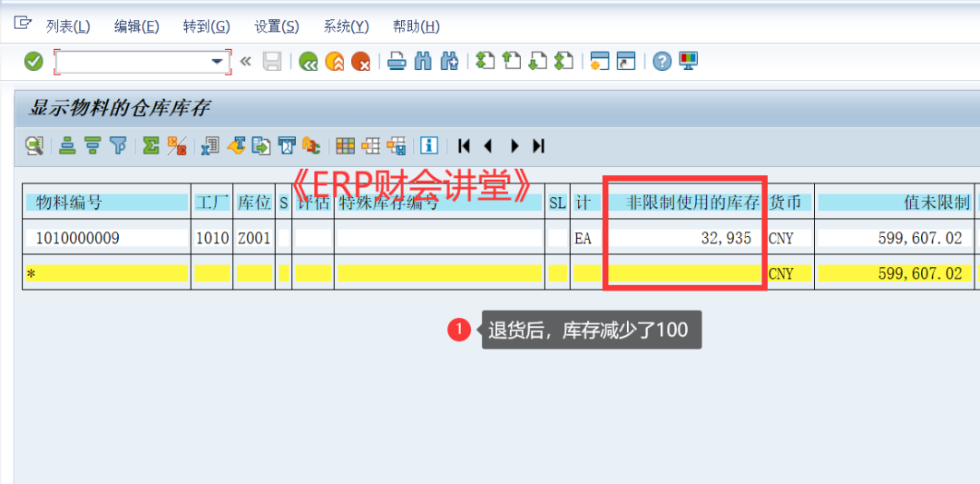Open the Set Filter funnel icon
Screen dimensions: 980x484
[118, 145]
